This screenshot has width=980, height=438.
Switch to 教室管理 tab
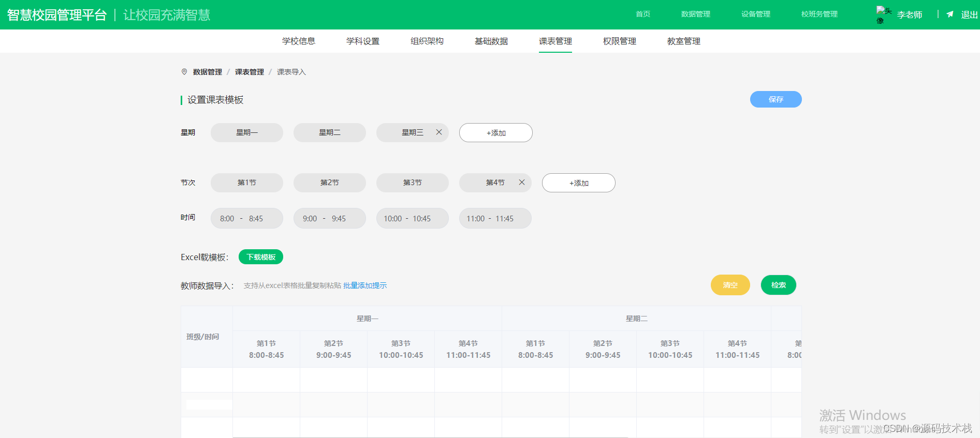click(x=684, y=41)
